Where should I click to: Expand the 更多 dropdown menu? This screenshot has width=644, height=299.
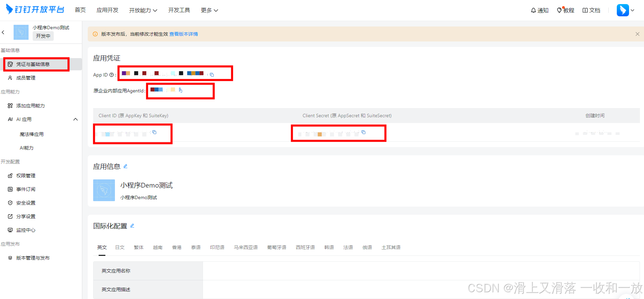(x=209, y=11)
